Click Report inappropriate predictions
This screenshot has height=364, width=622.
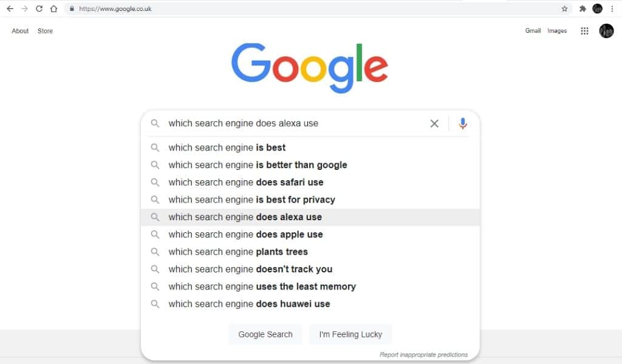(423, 354)
